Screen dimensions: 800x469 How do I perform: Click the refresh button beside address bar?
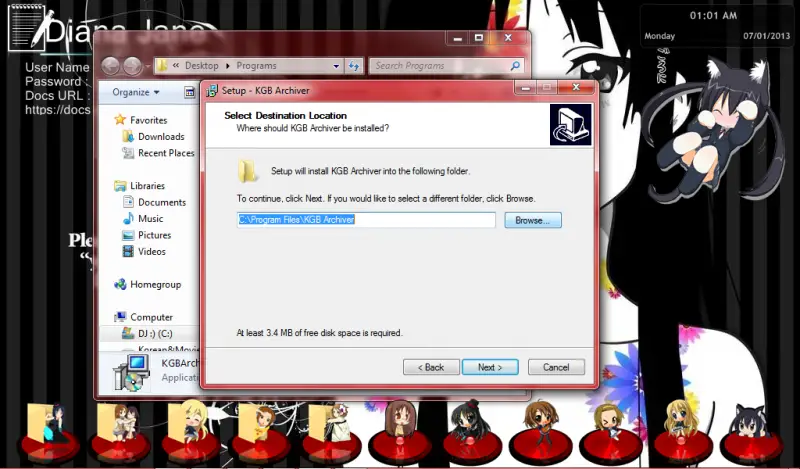click(353, 66)
